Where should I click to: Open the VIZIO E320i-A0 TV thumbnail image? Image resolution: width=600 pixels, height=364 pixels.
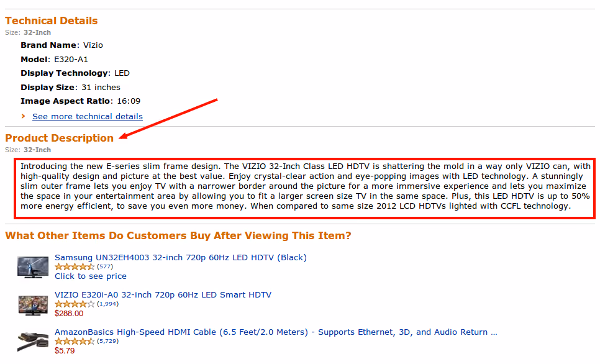point(32,305)
